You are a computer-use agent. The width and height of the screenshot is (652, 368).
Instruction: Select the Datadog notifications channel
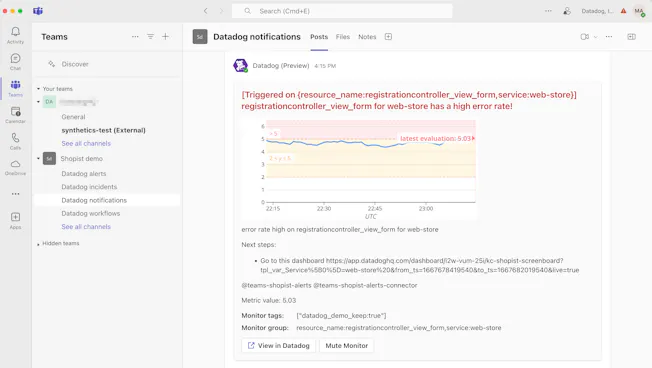(107, 200)
